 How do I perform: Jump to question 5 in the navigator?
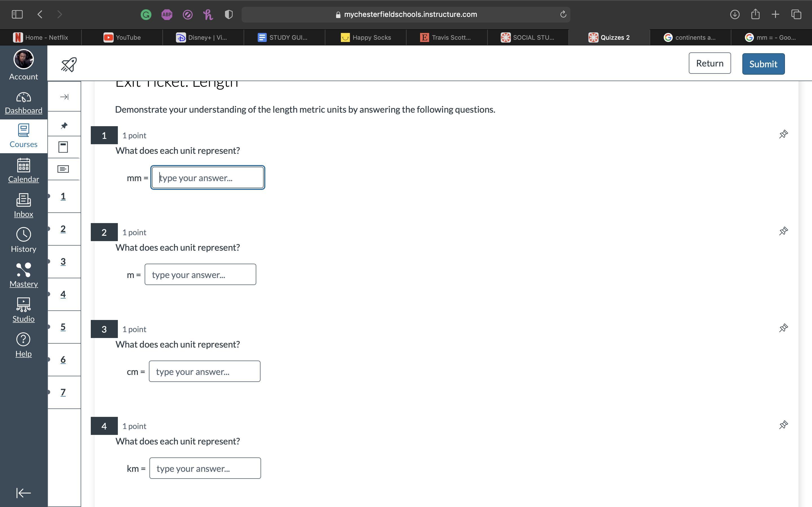click(63, 327)
